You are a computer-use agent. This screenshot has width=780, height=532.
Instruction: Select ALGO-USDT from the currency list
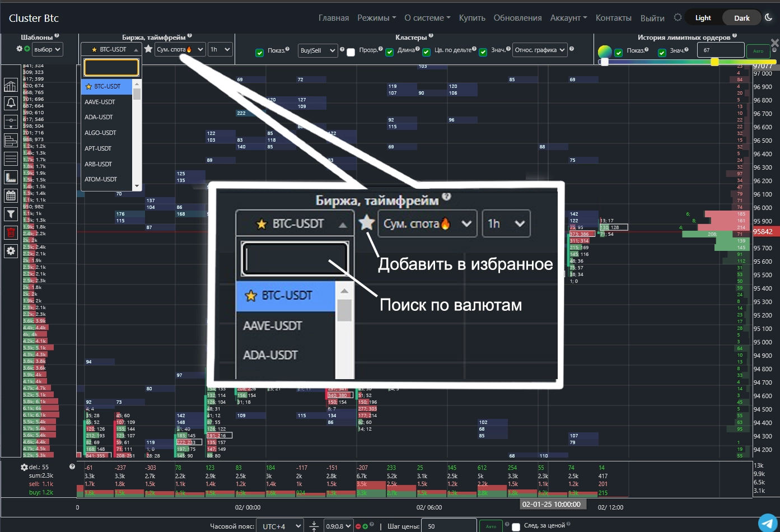click(x=100, y=133)
